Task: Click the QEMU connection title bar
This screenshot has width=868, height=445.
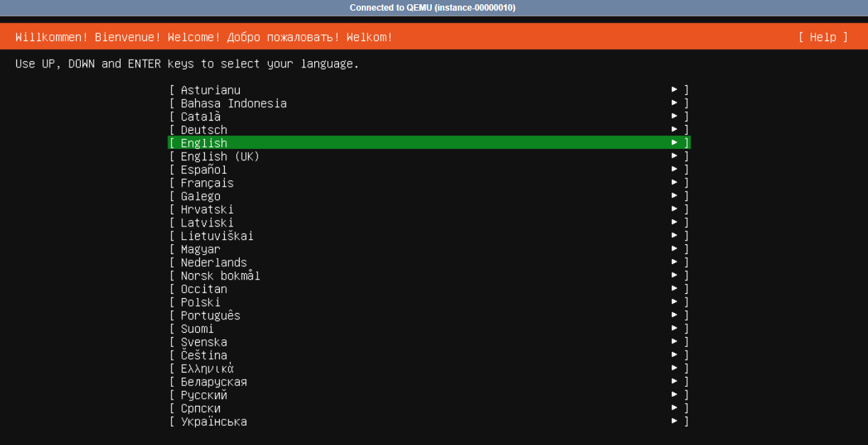Action: click(433, 8)
